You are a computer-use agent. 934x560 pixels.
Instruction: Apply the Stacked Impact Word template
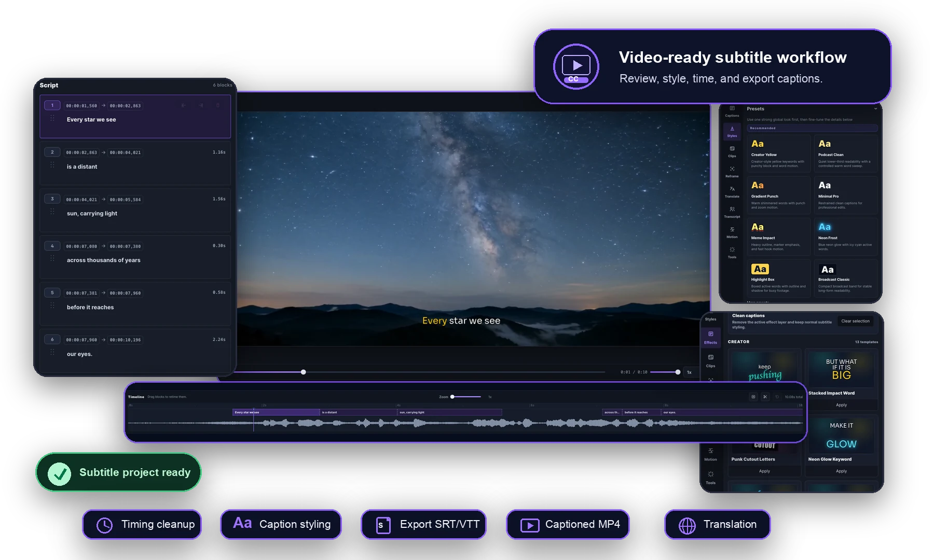pyautogui.click(x=841, y=405)
